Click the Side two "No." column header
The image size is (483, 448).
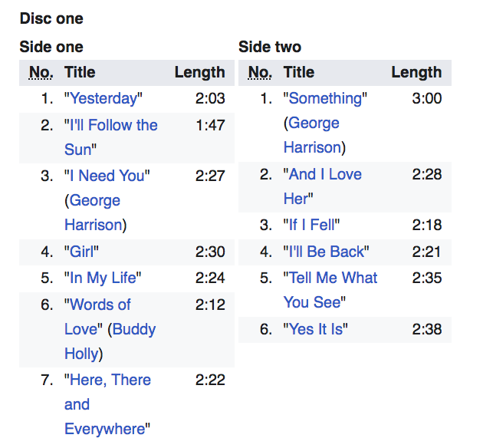point(261,73)
